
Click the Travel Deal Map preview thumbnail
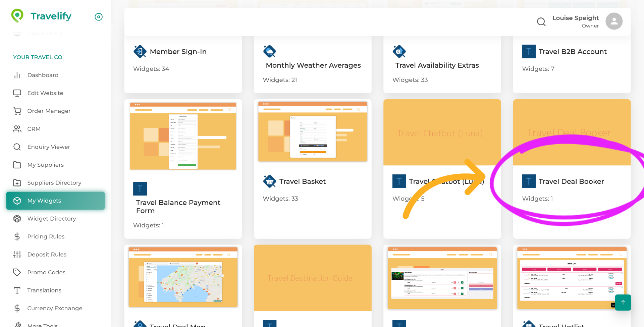(183, 277)
